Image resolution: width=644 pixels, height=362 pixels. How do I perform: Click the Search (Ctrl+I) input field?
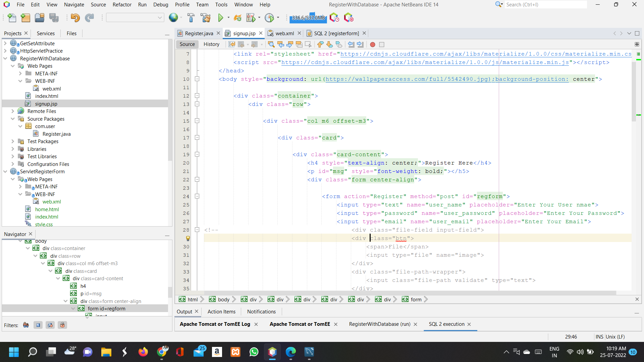point(546,4)
